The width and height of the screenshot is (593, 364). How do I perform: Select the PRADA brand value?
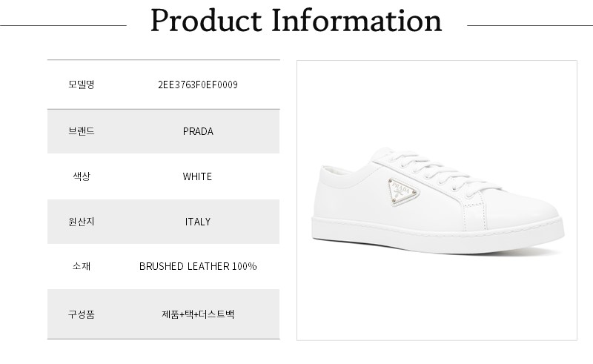pyautogui.click(x=198, y=131)
